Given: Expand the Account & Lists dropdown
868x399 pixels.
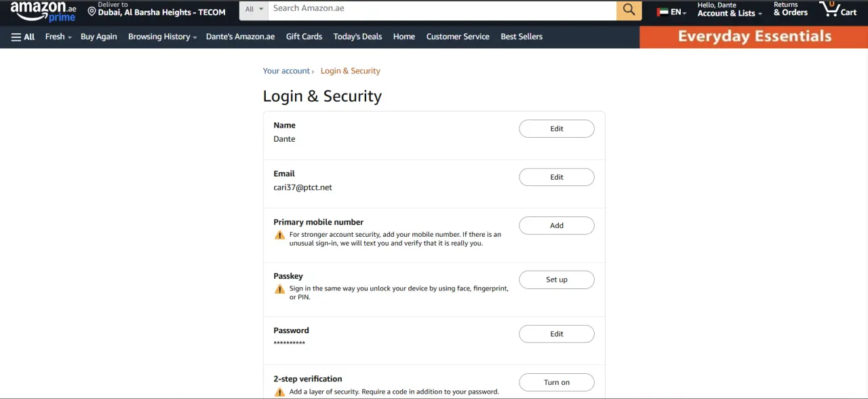Looking at the screenshot, I should pyautogui.click(x=730, y=9).
